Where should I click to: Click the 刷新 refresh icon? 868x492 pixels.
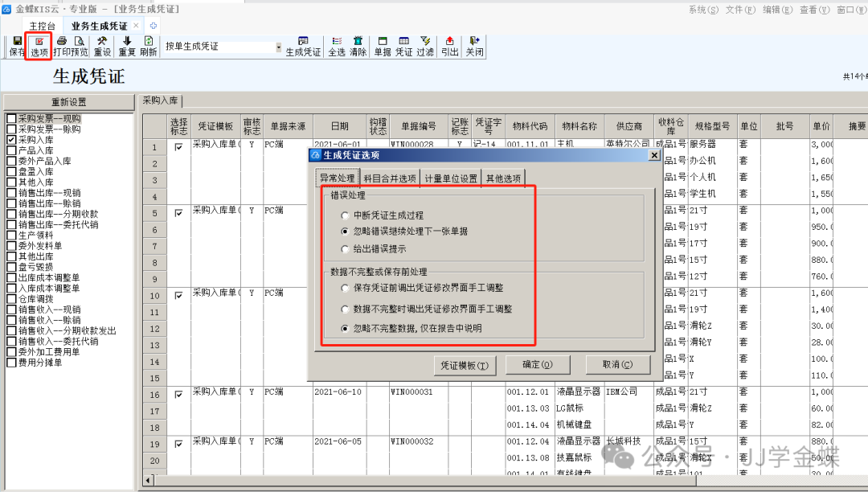(148, 46)
